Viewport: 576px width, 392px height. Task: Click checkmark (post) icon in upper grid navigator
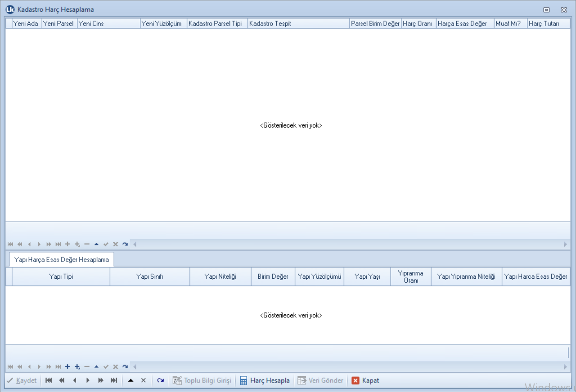click(106, 244)
